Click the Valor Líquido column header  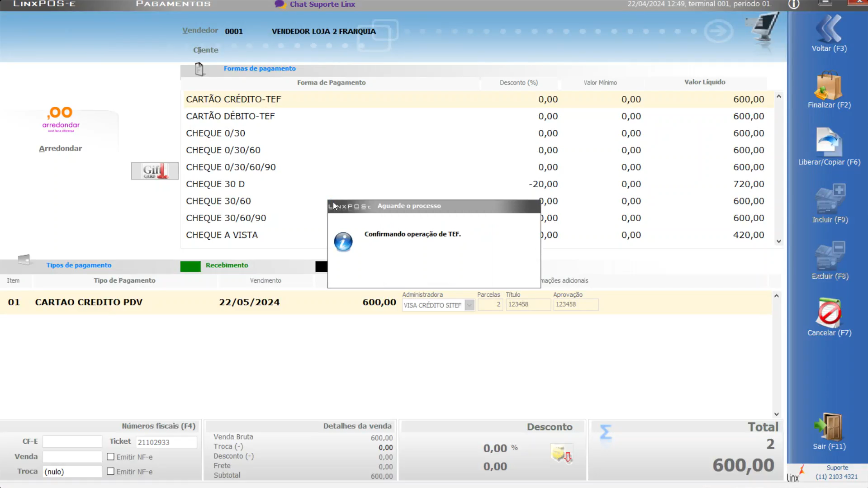(x=704, y=82)
